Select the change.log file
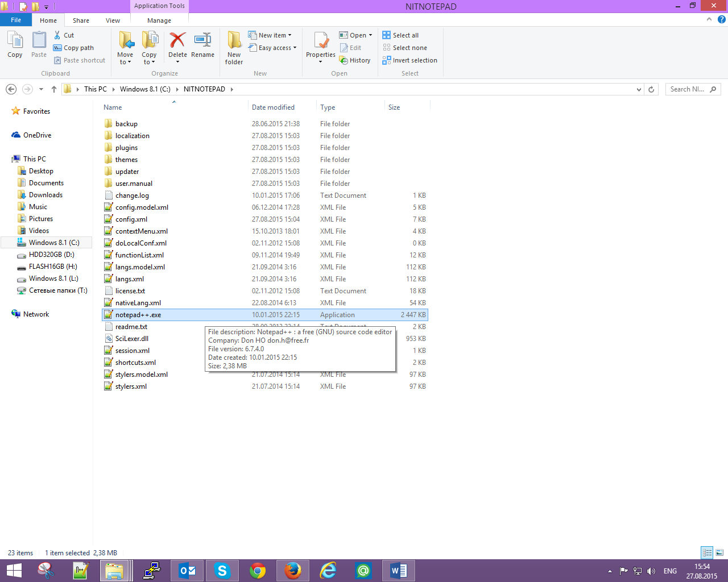728x582 pixels. tap(132, 196)
